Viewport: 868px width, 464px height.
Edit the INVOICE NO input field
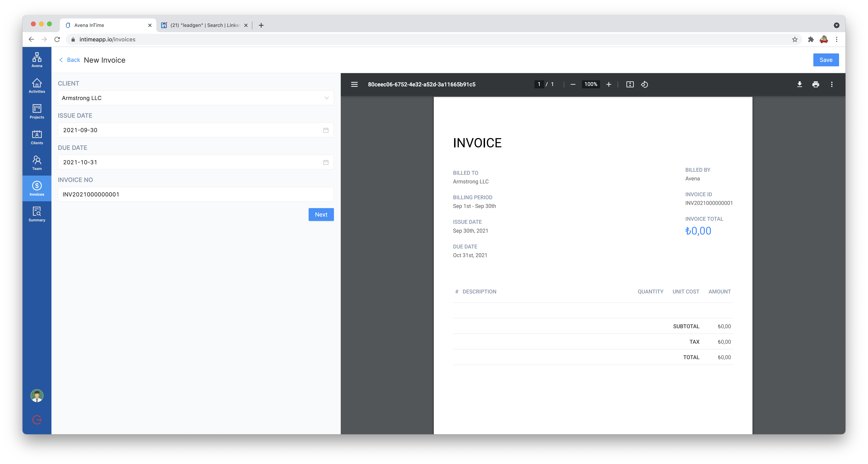coord(196,194)
